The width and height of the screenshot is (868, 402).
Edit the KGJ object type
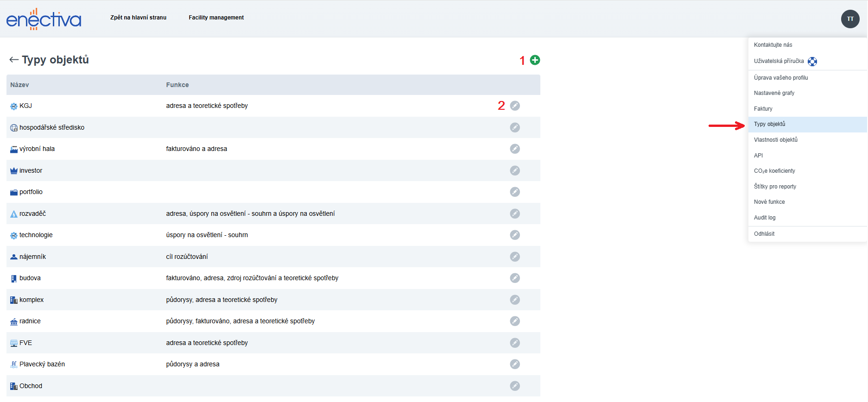click(515, 106)
